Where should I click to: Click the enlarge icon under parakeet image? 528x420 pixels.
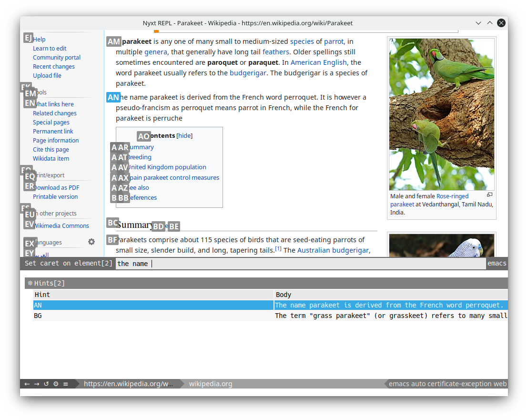coord(489,195)
